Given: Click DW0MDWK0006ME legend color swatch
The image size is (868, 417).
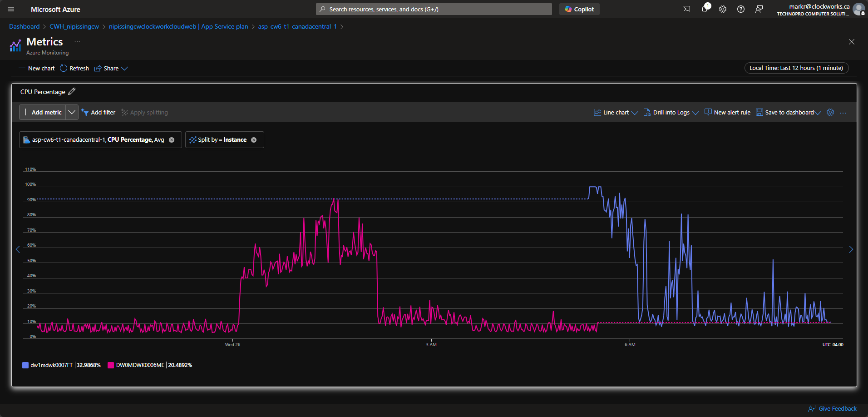Looking at the screenshot, I should click(111, 365).
